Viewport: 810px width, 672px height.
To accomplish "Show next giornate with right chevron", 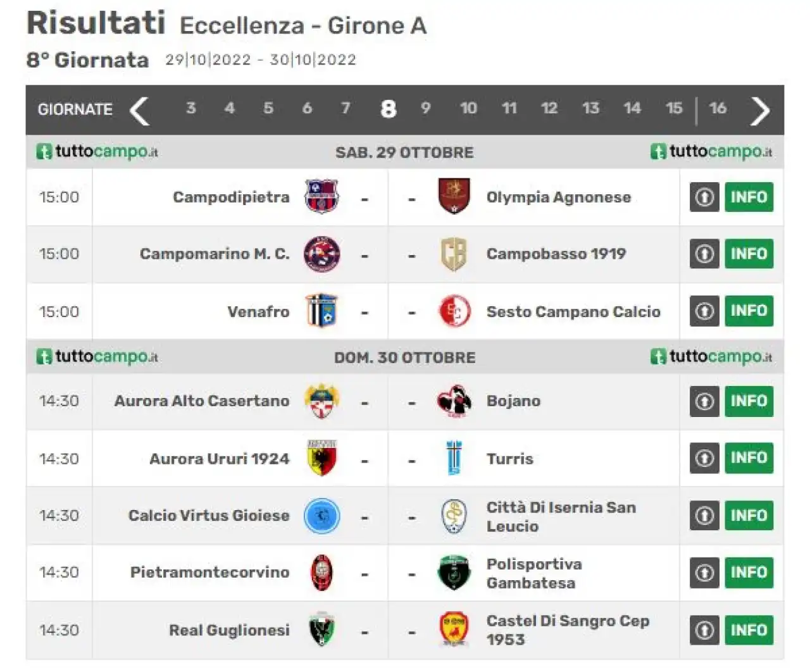I will [x=760, y=111].
